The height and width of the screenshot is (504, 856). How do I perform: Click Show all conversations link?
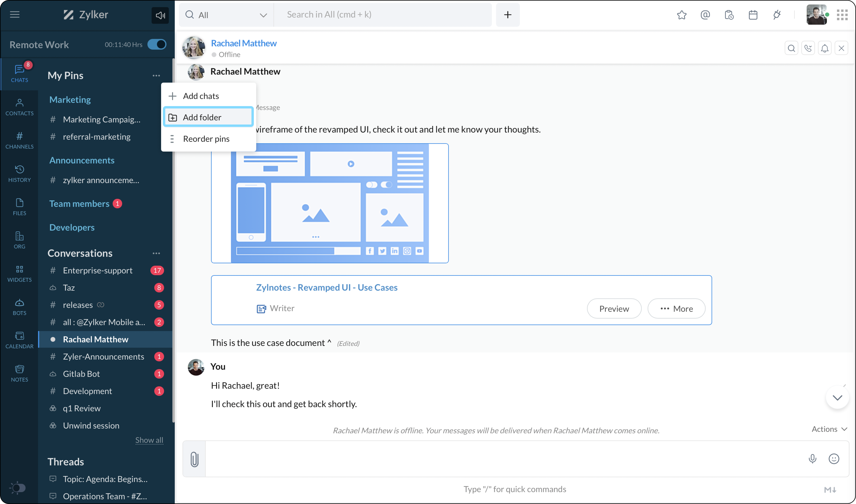click(149, 440)
